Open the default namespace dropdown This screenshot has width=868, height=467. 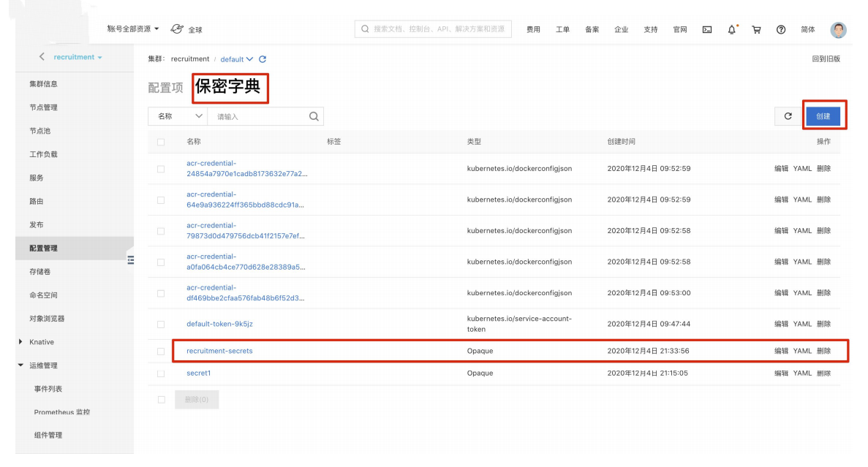pos(237,59)
